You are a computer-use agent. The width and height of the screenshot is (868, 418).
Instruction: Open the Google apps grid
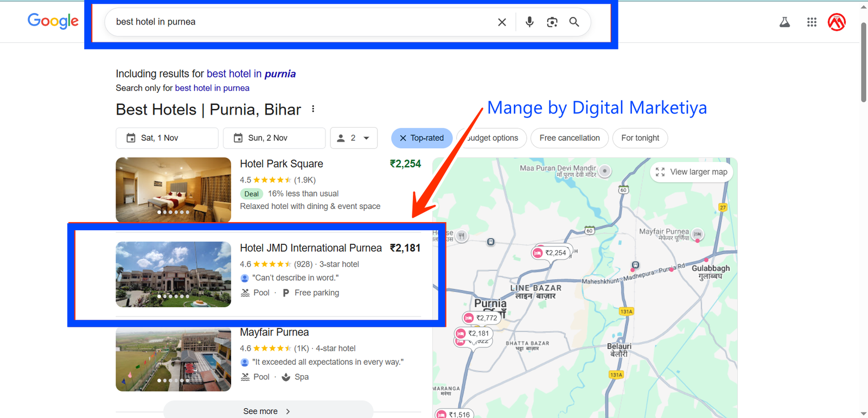coord(812,22)
